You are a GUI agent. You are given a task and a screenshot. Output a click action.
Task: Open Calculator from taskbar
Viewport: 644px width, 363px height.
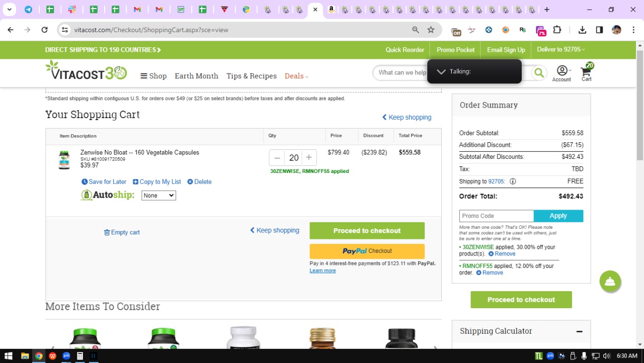[x=79, y=356]
